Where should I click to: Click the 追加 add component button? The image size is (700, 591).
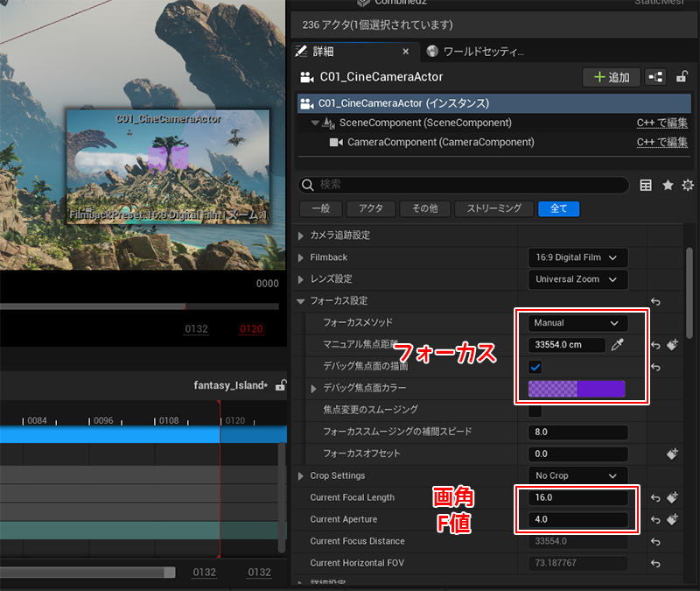point(611,77)
